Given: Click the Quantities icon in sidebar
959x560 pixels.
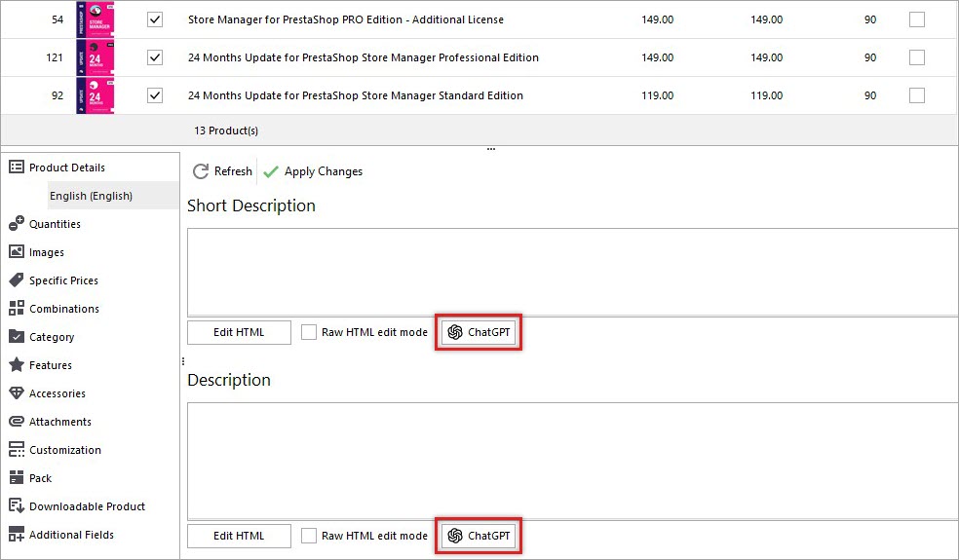Looking at the screenshot, I should pos(17,224).
